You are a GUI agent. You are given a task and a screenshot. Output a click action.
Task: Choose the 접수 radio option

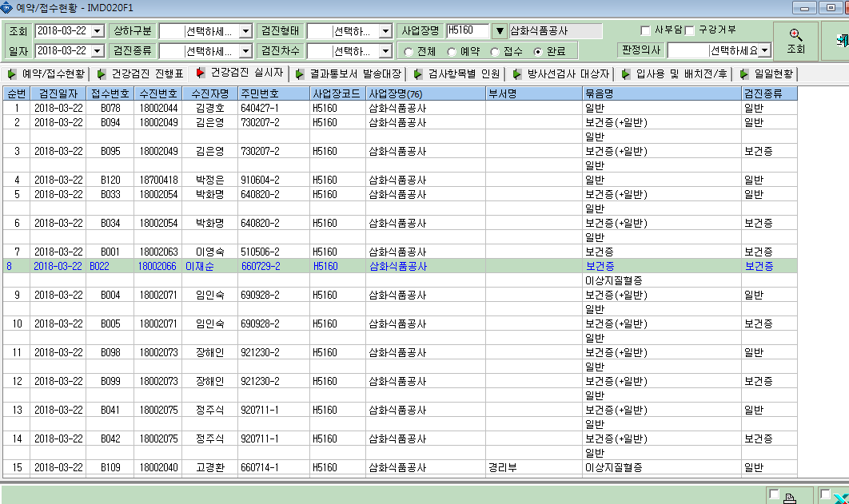[494, 52]
